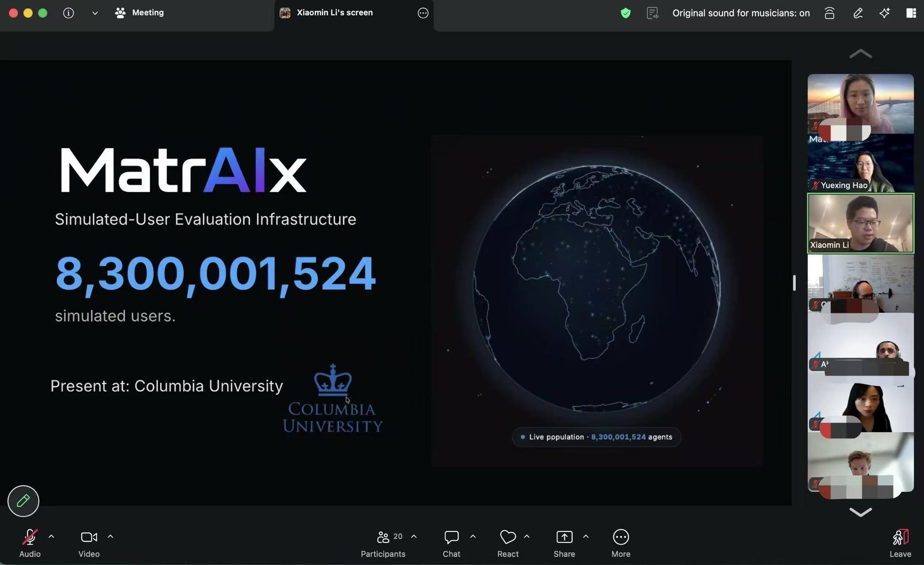Open the Chat panel
This screenshot has width=924, height=565.
(451, 543)
